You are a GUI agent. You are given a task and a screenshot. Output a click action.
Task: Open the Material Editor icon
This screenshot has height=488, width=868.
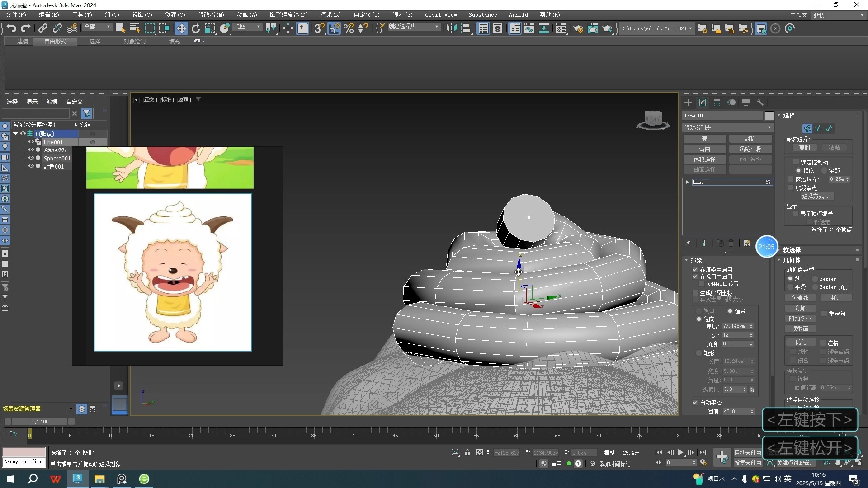(x=561, y=28)
